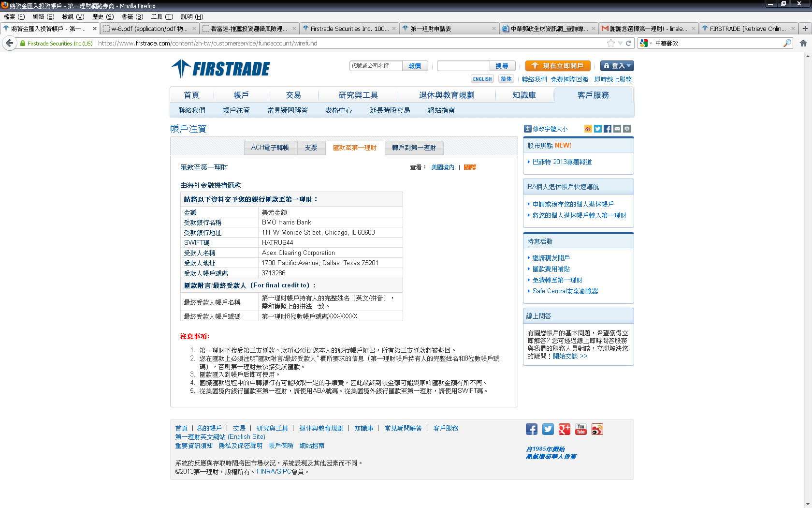This screenshot has height=508, width=812.
Task: Click the site identity padlock icon
Action: click(x=23, y=43)
